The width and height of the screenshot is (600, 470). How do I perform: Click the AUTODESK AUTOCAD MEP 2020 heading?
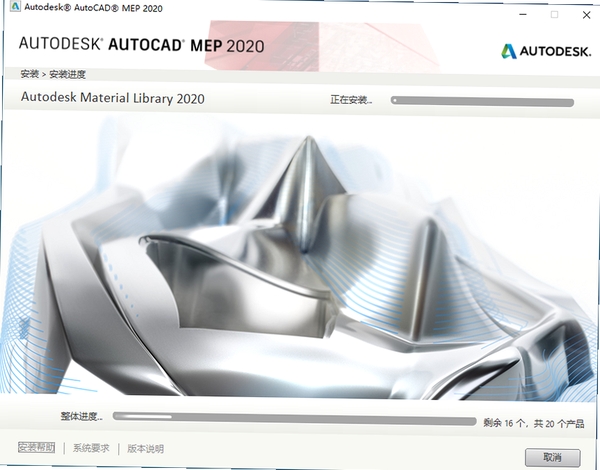pyautogui.click(x=141, y=45)
